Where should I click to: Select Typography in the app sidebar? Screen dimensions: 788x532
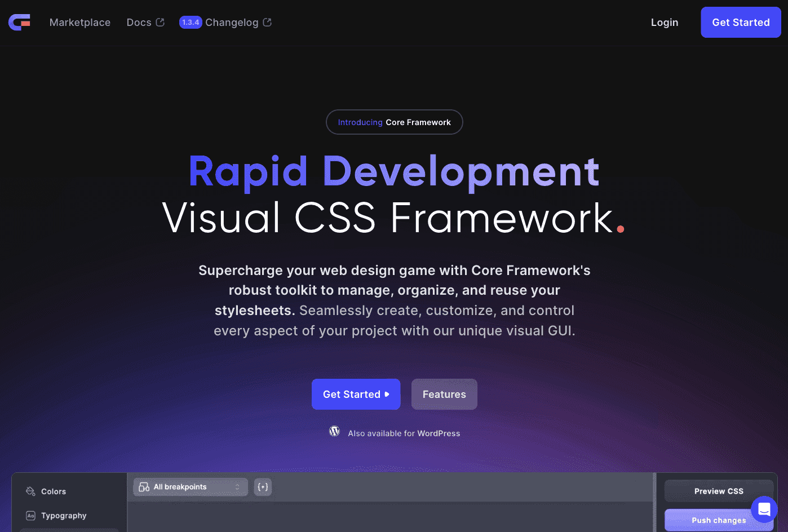point(64,516)
